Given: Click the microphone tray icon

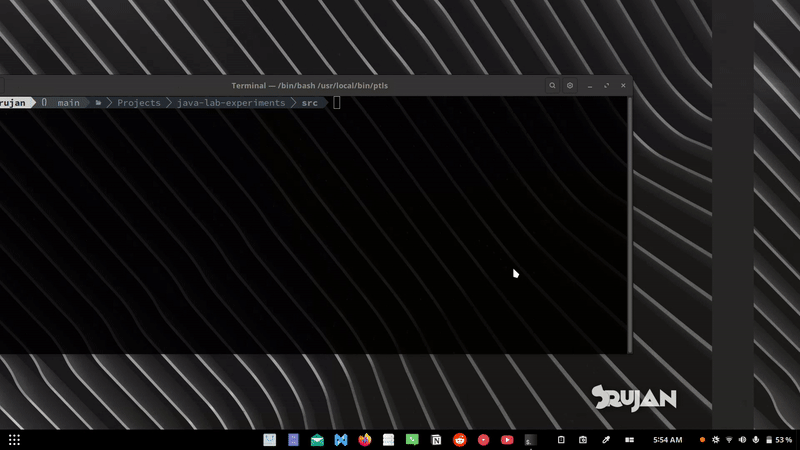Looking at the screenshot, I should [x=756, y=440].
